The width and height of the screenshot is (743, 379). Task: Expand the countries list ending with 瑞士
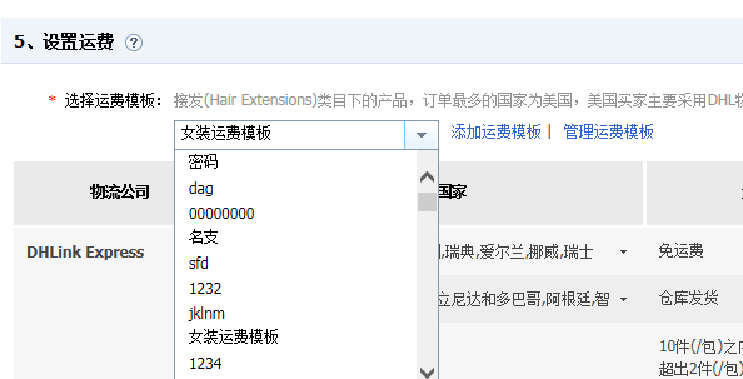point(624,252)
